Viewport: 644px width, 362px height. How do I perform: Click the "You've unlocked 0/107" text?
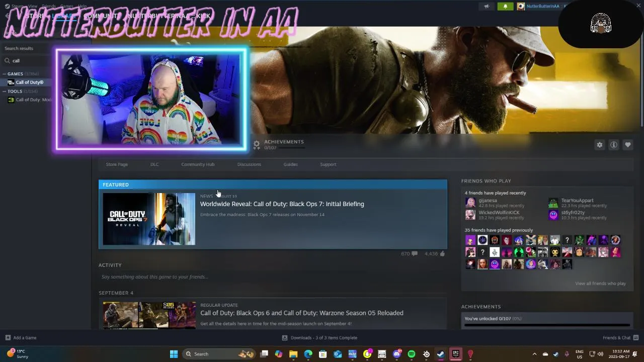coord(493,319)
